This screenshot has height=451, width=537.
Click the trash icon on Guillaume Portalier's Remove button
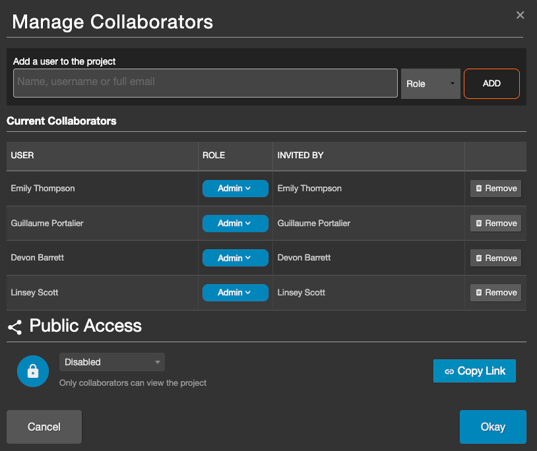tap(479, 223)
